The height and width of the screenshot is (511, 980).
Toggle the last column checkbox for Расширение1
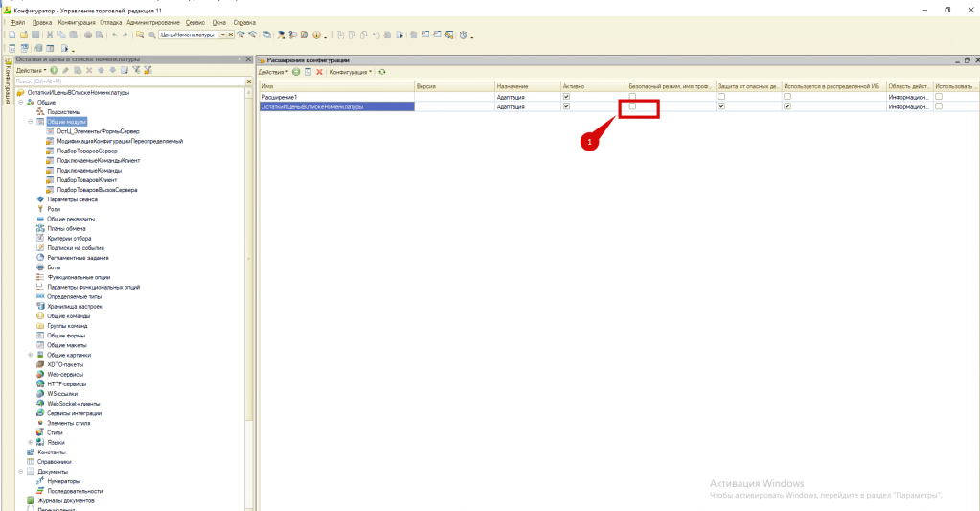939,97
